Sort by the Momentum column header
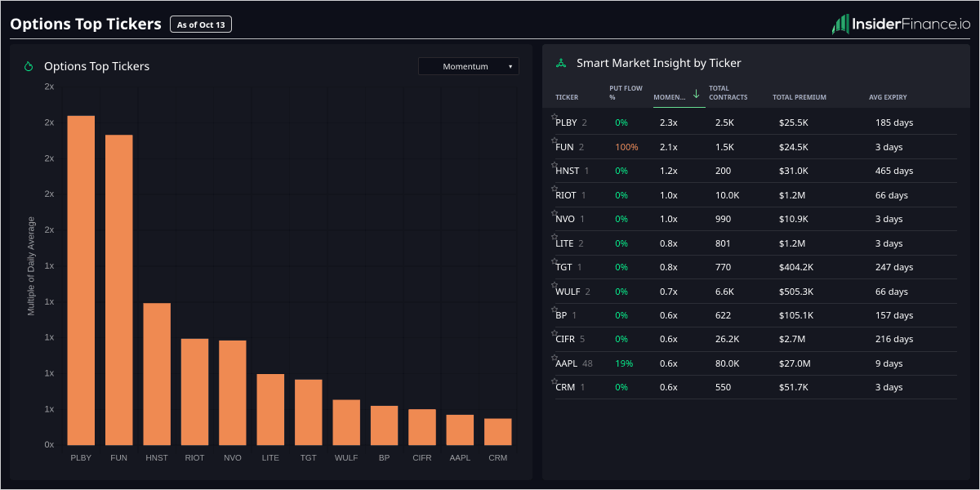Viewport: 980px width, 490px height. 670,97
